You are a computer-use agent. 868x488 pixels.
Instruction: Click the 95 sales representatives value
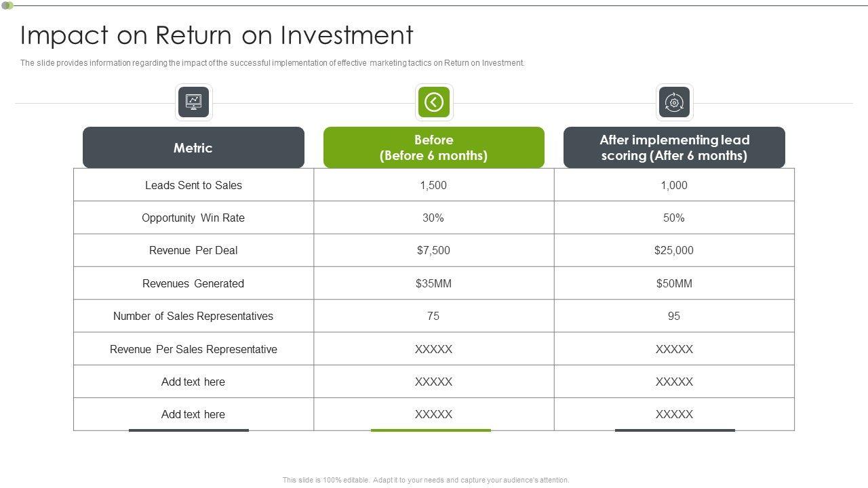tap(674, 316)
